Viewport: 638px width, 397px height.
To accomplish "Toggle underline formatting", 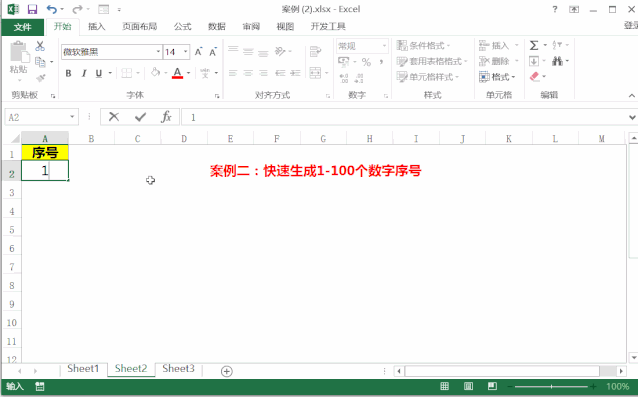I will point(98,73).
